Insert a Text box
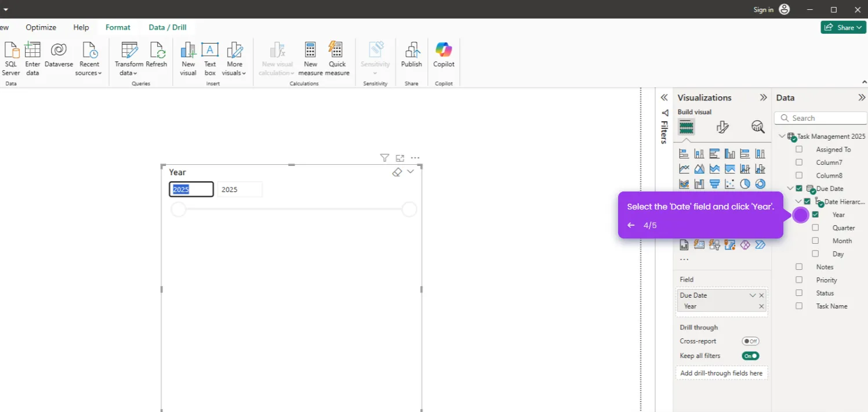 tap(210, 59)
